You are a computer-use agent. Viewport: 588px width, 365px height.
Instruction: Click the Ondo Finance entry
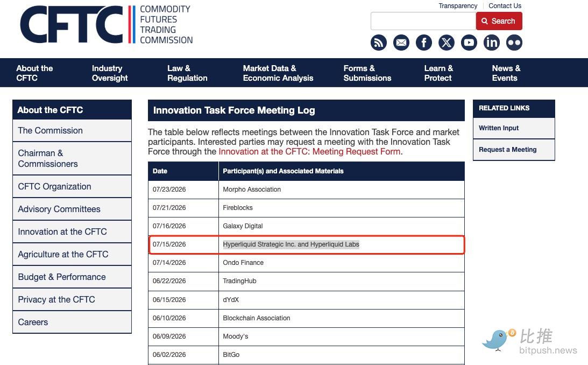[243, 263]
